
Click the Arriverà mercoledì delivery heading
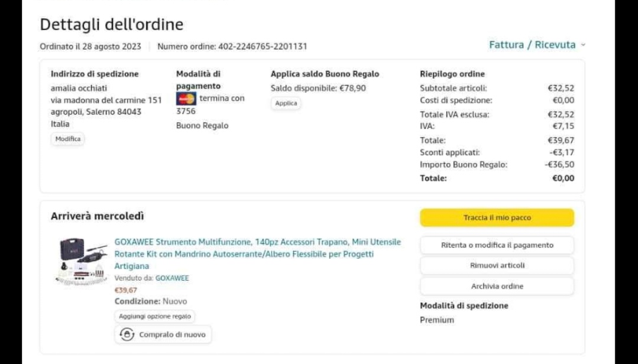point(98,216)
